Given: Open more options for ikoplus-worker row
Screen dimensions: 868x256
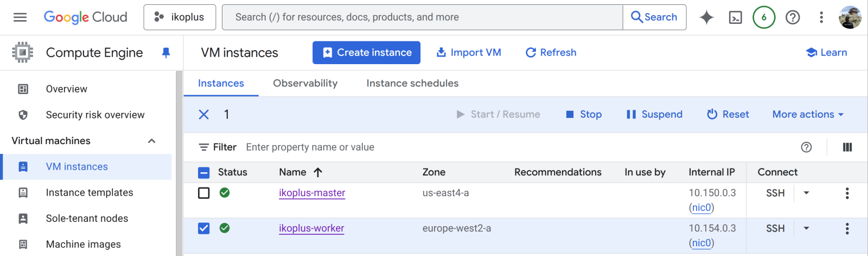Looking at the screenshot, I should (x=847, y=229).
